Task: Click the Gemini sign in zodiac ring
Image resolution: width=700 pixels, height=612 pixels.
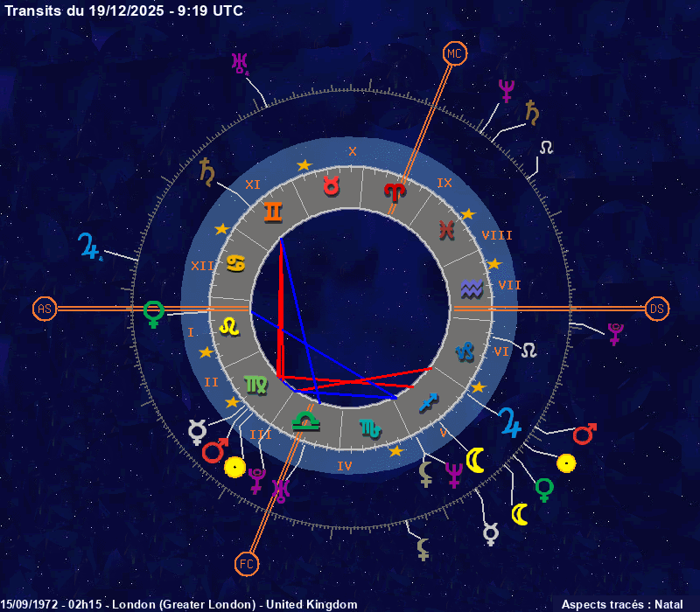Action: pyautogui.click(x=273, y=211)
